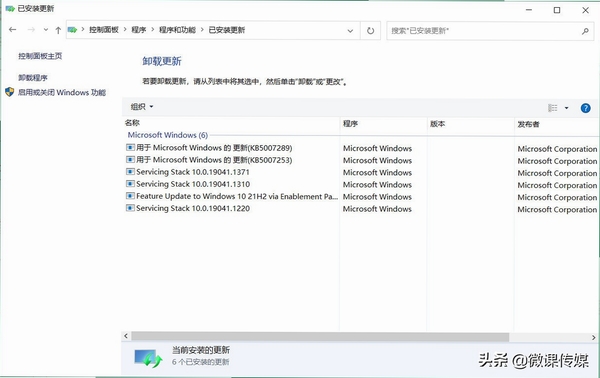Click the address bar control panel icon
600x378 pixels.
[72, 30]
